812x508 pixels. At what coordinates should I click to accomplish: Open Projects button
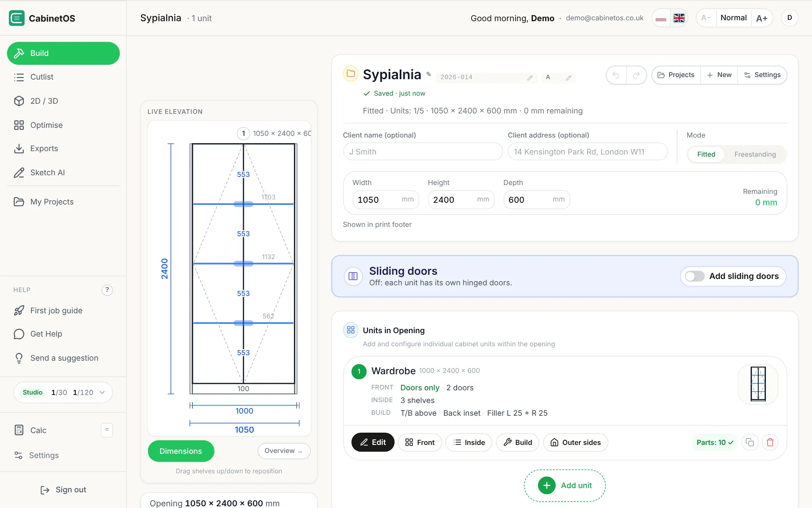click(676, 75)
